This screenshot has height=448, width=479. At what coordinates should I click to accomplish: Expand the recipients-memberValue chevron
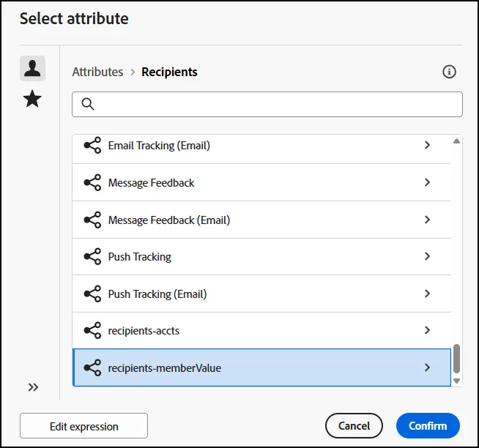point(428,367)
